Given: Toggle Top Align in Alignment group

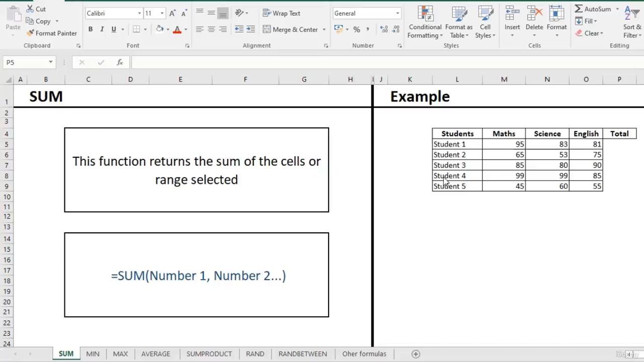Looking at the screenshot, I should click(x=200, y=13).
